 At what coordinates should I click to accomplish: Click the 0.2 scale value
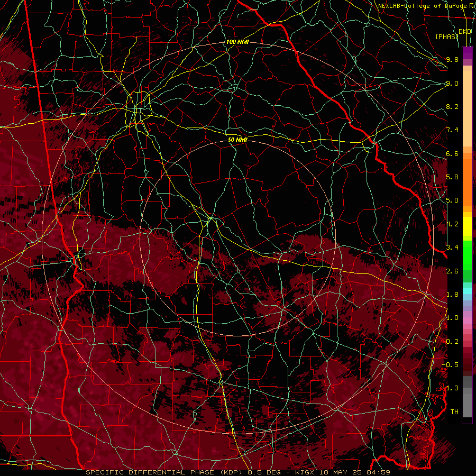click(x=452, y=341)
